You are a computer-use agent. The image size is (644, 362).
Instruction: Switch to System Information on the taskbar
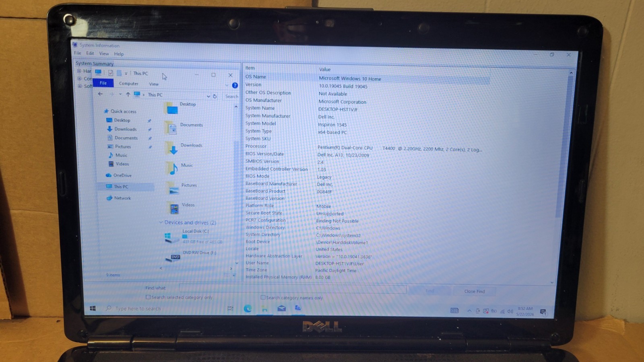pos(298,308)
